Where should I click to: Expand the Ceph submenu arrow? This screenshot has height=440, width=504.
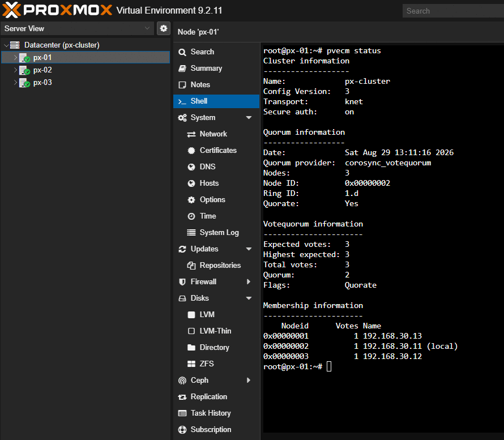249,380
